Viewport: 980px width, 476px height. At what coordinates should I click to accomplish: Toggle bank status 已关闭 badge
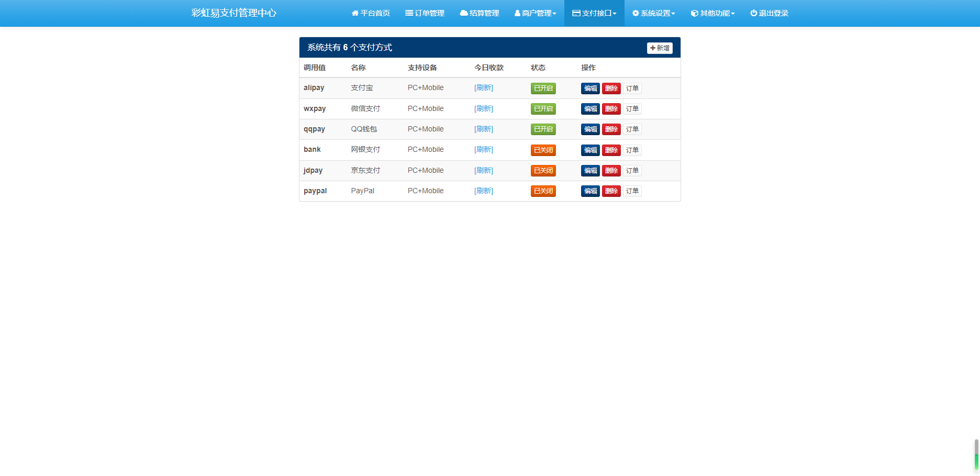543,150
